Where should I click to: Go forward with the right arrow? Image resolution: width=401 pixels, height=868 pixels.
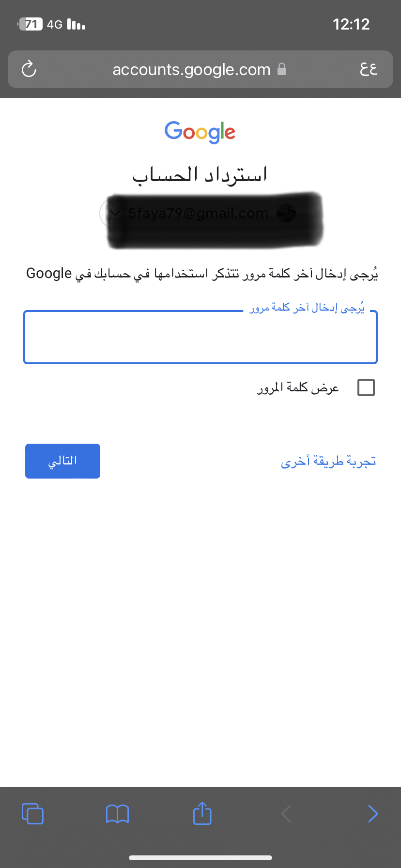tap(372, 814)
